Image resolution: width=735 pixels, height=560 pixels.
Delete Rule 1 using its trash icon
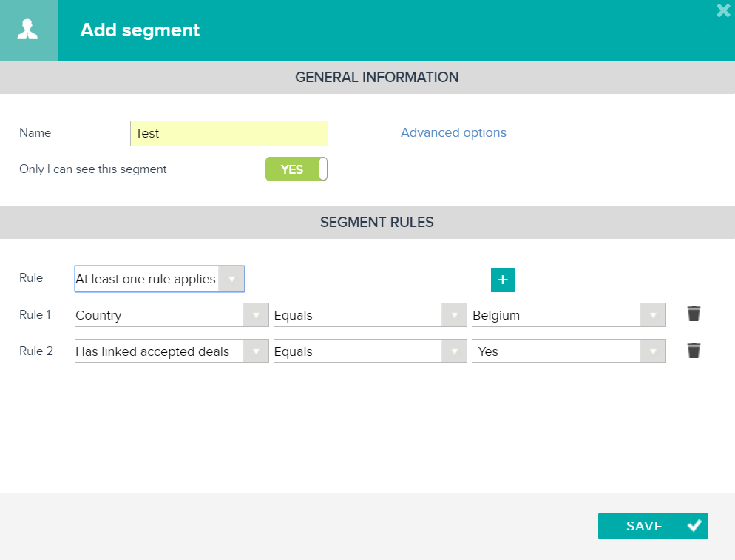coord(693,314)
